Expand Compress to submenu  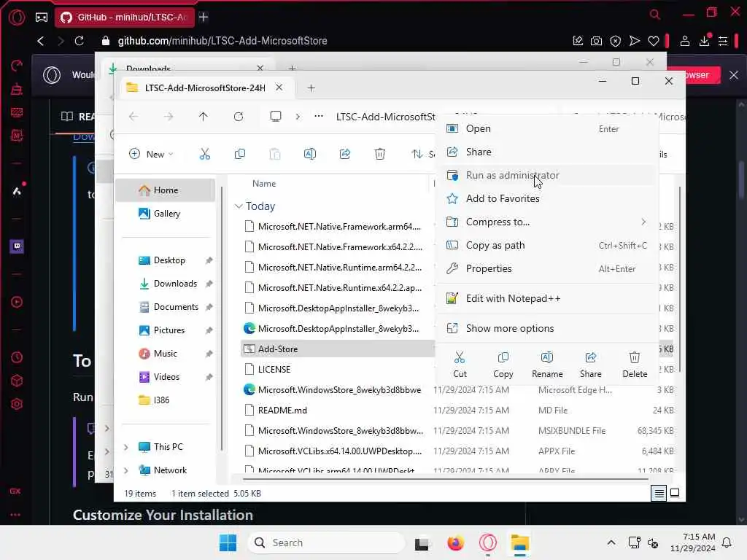pyautogui.click(x=547, y=222)
